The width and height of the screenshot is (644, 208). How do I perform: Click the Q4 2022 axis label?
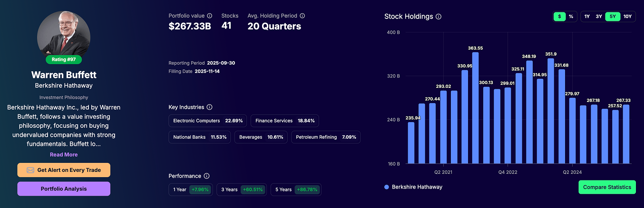pyautogui.click(x=507, y=172)
